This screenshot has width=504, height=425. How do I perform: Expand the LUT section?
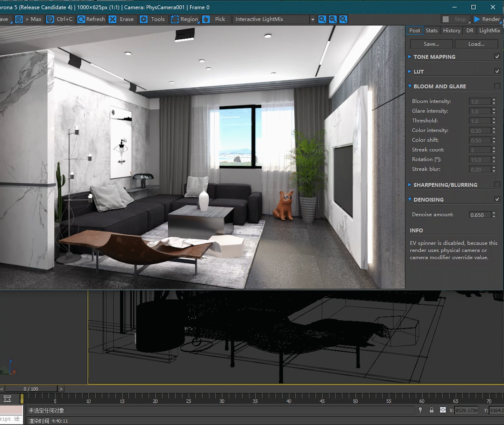pyautogui.click(x=409, y=71)
